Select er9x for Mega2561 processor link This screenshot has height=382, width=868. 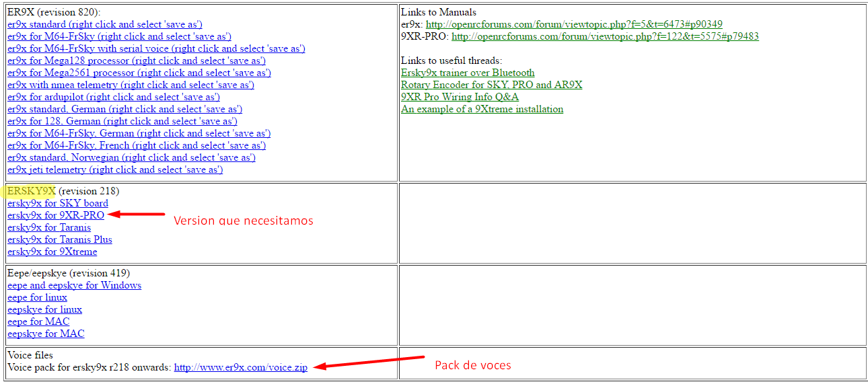[x=139, y=73]
